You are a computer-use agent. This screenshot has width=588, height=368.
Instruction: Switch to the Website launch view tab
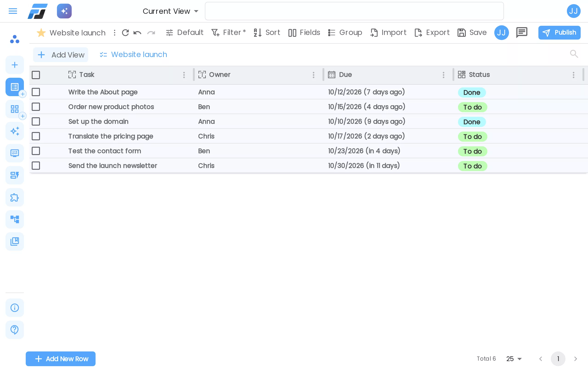pos(133,55)
